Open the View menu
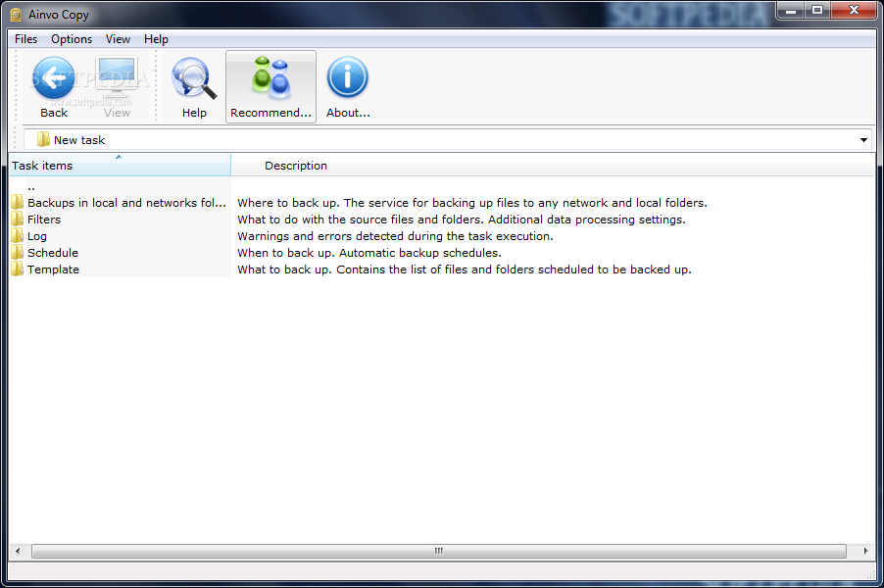 (118, 39)
